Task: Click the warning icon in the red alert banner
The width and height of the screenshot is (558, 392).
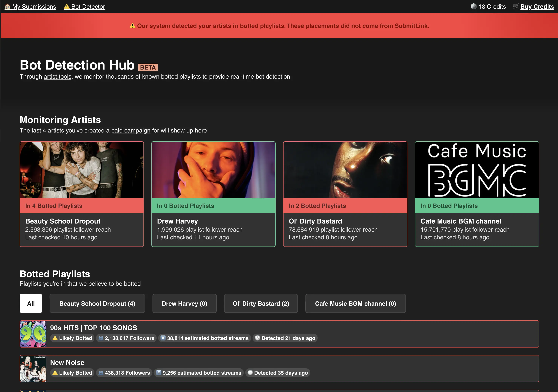Action: [133, 25]
